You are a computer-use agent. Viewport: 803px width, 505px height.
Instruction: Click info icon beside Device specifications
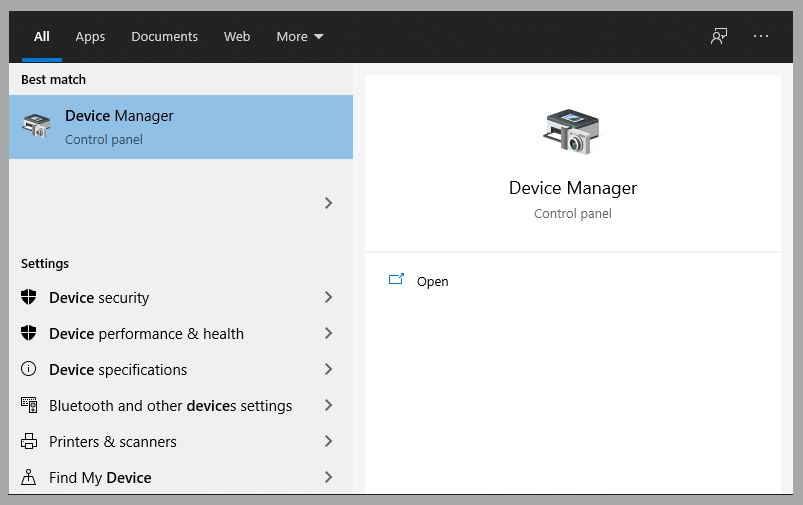pyautogui.click(x=29, y=369)
